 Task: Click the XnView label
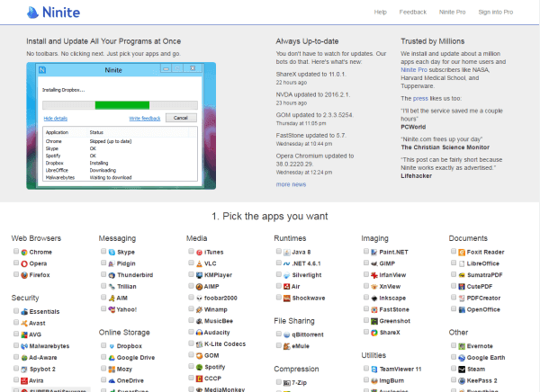click(390, 287)
